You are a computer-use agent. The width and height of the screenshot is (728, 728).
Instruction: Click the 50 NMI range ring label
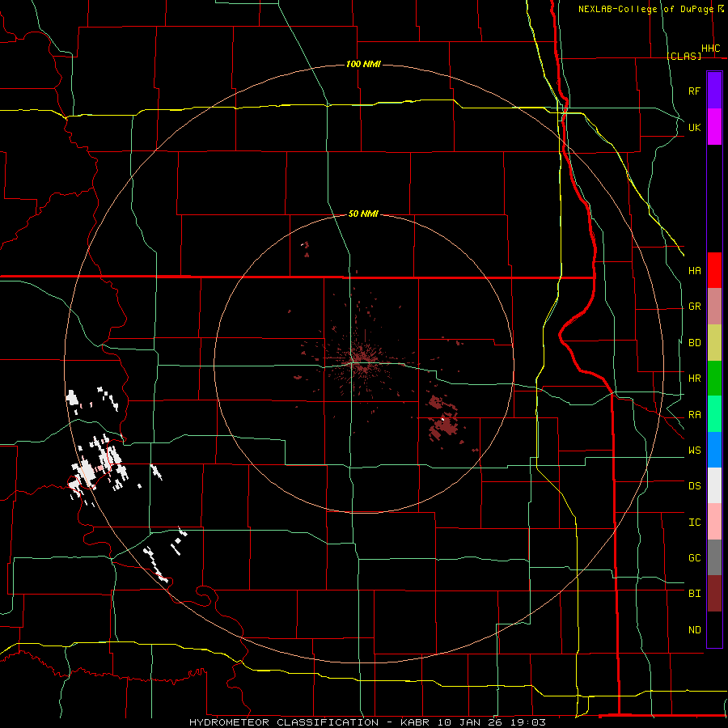pos(363,214)
